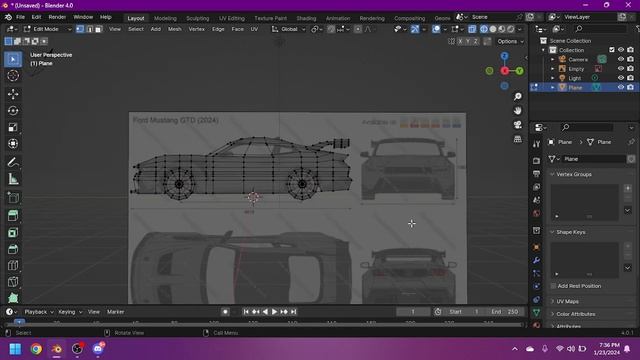This screenshot has height=360, width=640.
Task: Select the Select Box tool
Action: pos(13,60)
